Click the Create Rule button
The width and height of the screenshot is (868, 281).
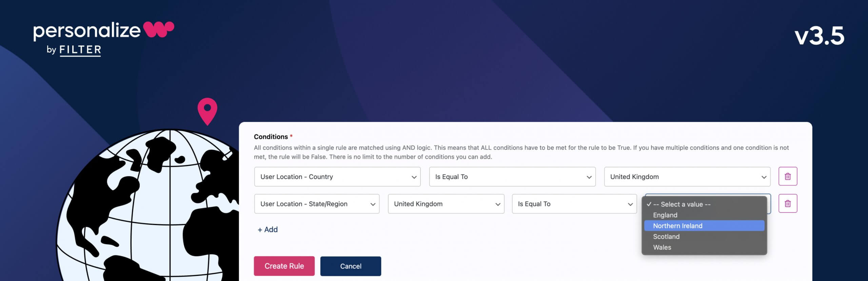point(284,266)
